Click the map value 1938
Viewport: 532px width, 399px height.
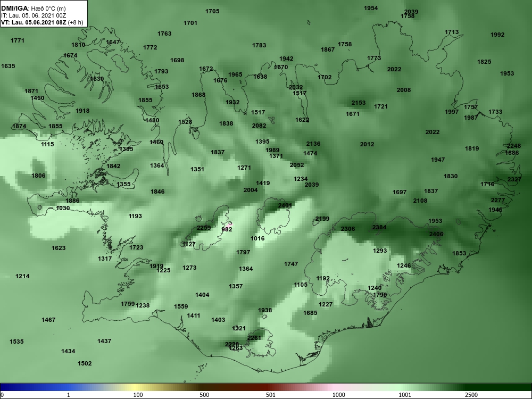coord(265,311)
